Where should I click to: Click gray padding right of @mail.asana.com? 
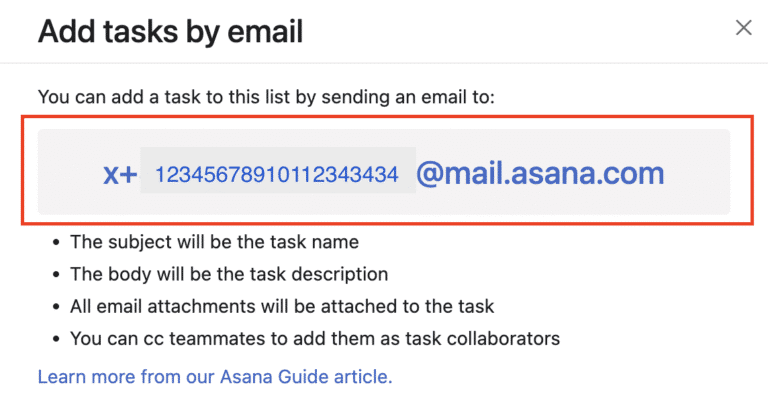coord(700,174)
